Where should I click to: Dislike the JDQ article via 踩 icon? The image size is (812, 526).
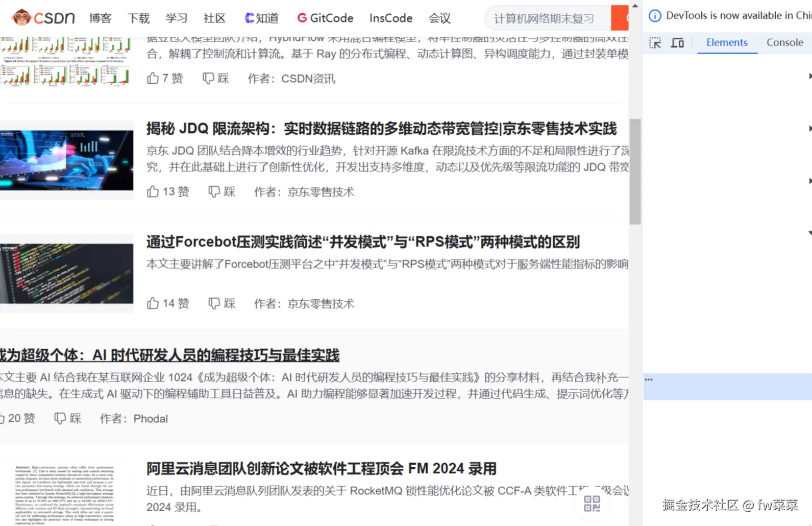[x=214, y=192]
